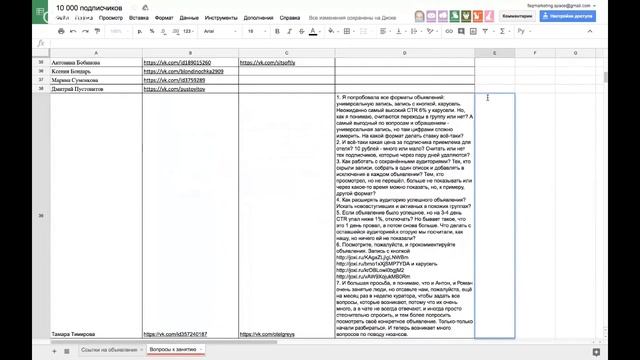Open the Просмотр menu
640x360 pixels.
(x=111, y=18)
